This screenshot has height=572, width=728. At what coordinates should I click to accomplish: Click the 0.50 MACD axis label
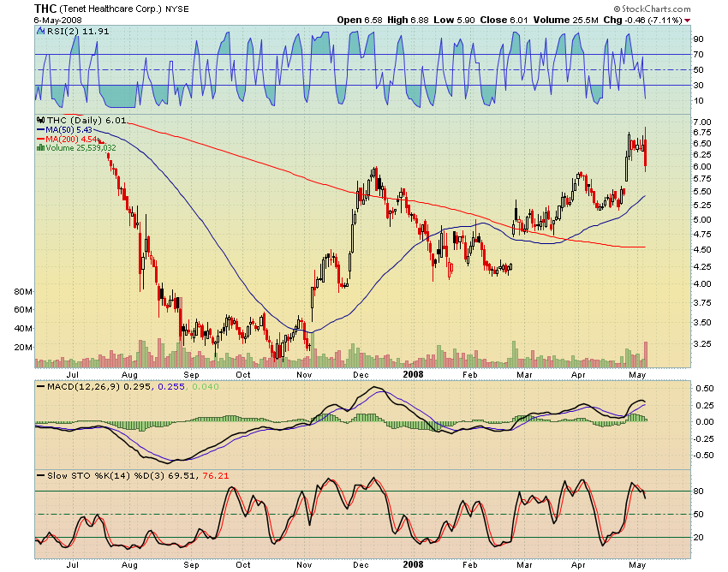pyautogui.click(x=705, y=388)
